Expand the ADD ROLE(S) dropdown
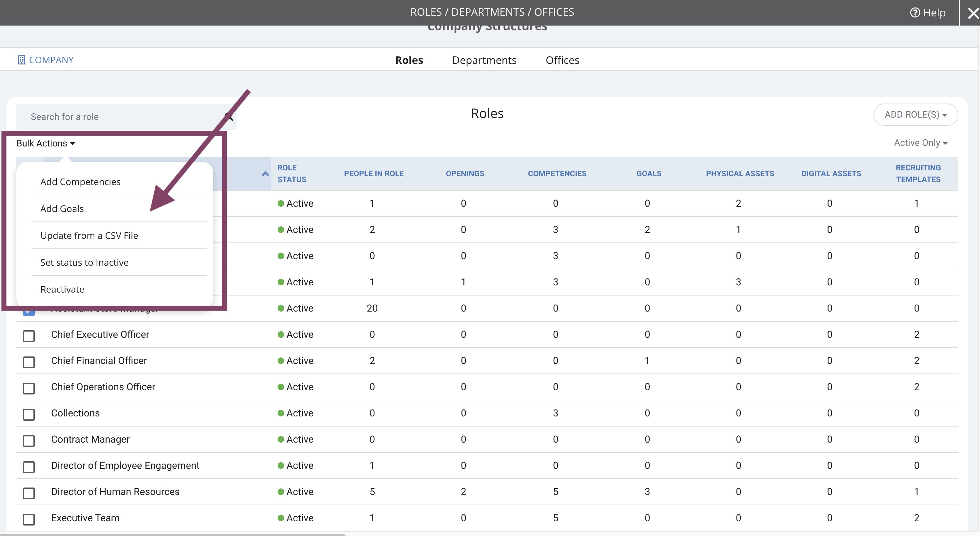This screenshot has height=536, width=980. [x=915, y=114]
